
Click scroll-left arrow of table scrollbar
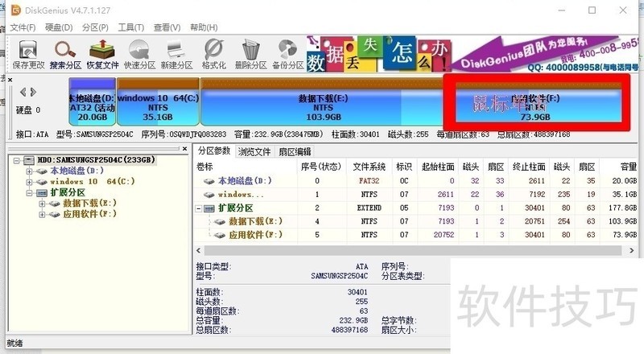pyautogui.click(x=199, y=250)
